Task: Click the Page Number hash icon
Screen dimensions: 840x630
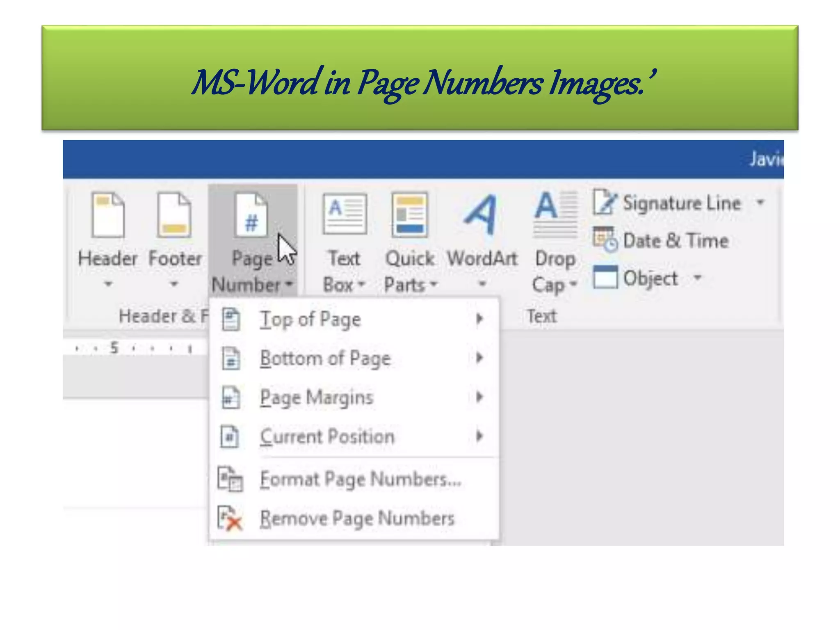Action: pyautogui.click(x=251, y=215)
